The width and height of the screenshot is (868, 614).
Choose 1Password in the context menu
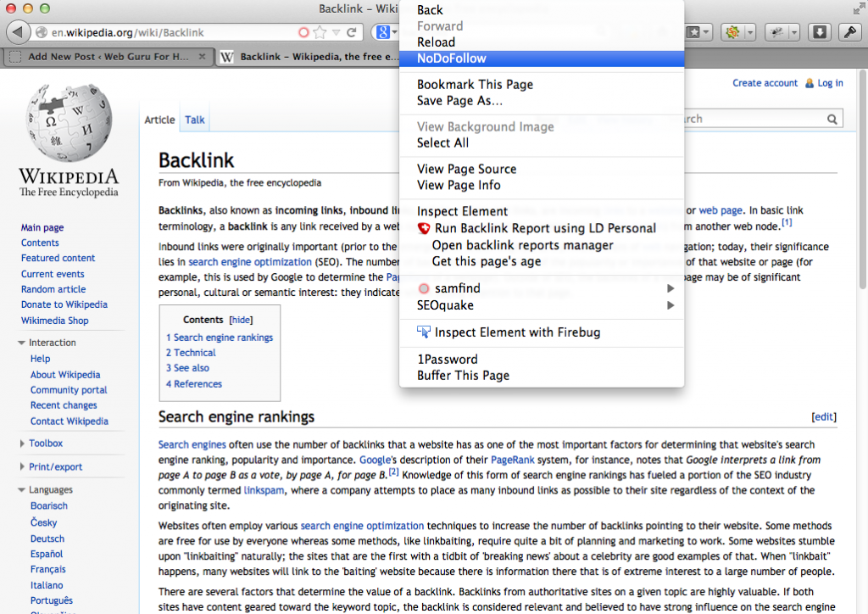(542, 360)
